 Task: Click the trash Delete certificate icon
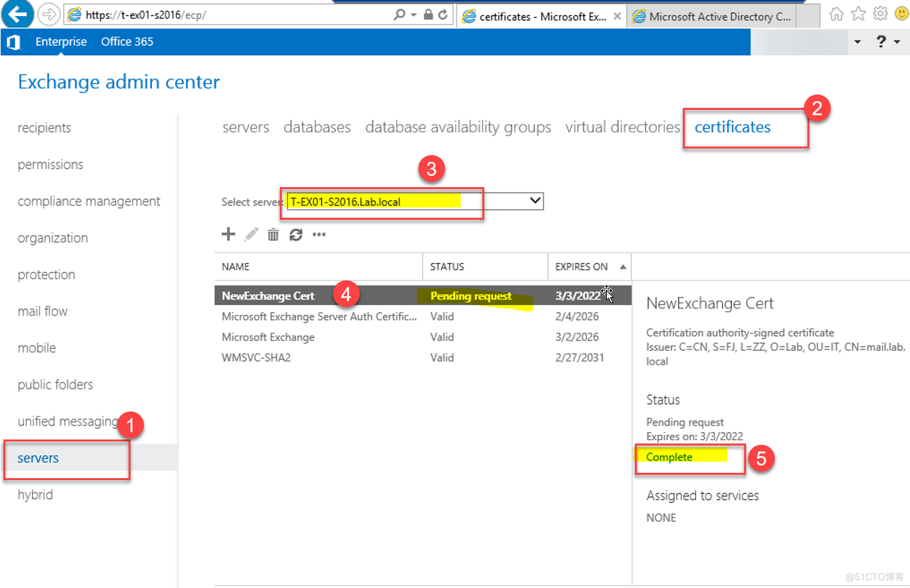pyautogui.click(x=273, y=234)
